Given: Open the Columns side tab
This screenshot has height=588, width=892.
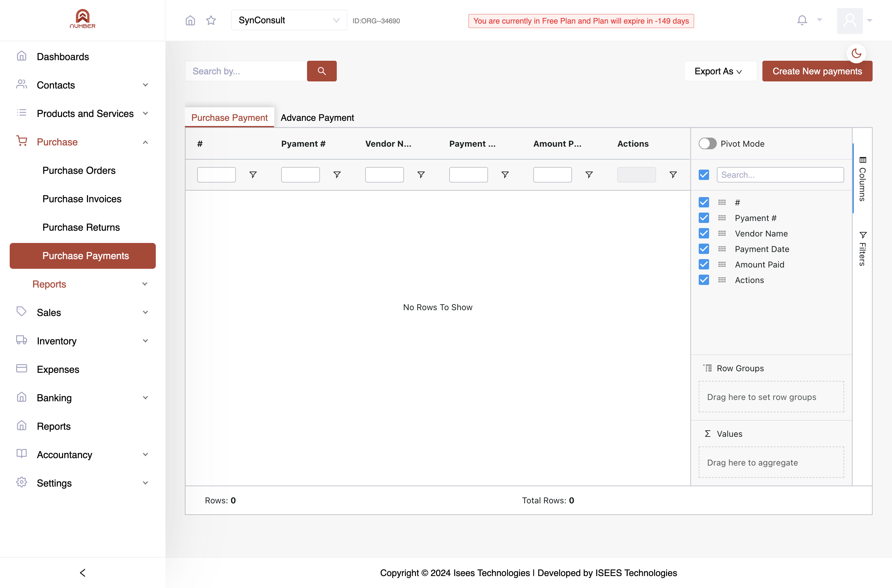Looking at the screenshot, I should coord(862,179).
